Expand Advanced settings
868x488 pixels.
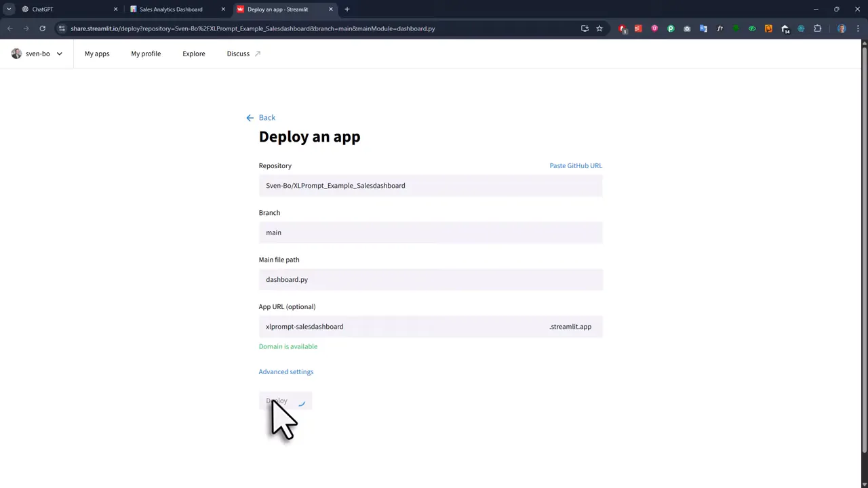(285, 371)
